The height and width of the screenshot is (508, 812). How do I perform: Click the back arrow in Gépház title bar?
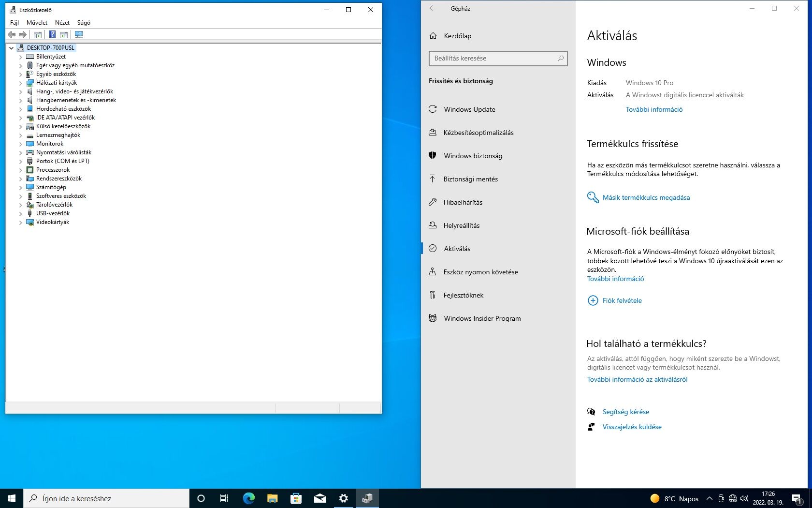[433, 8]
